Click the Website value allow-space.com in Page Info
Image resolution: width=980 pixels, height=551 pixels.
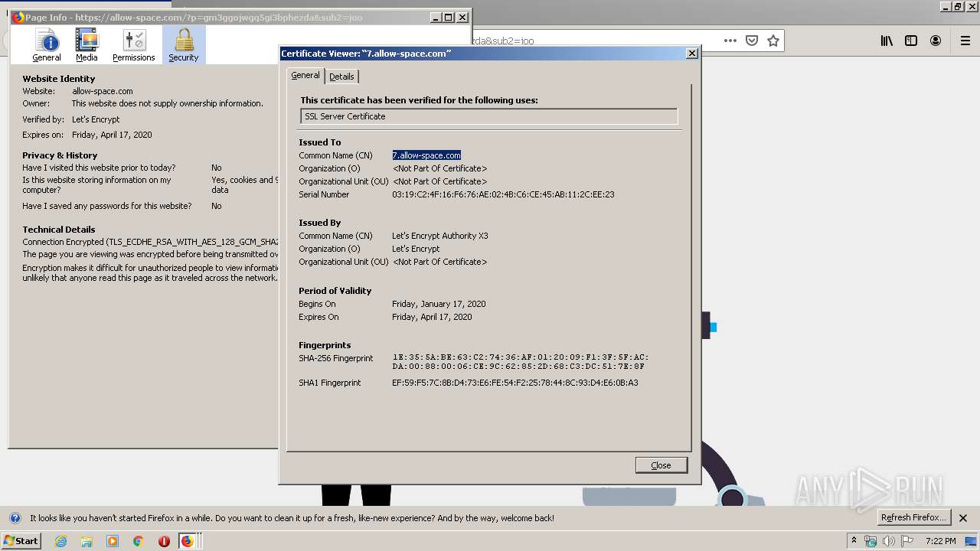click(103, 91)
